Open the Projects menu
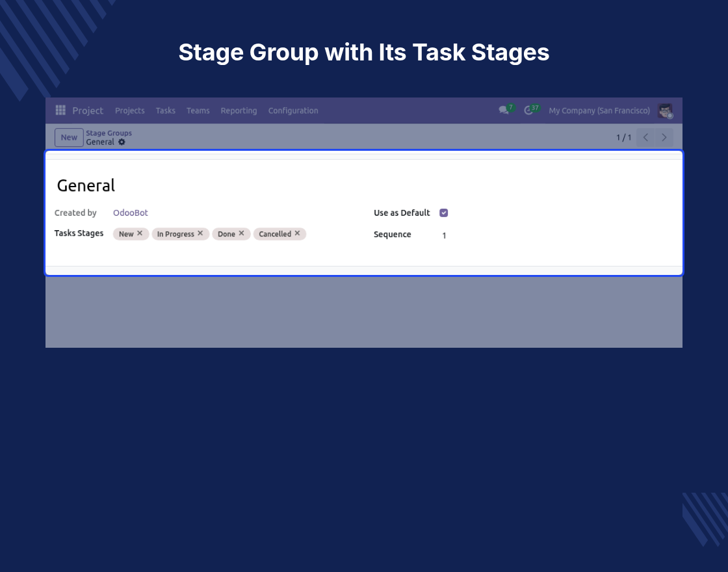The height and width of the screenshot is (572, 728). click(129, 110)
